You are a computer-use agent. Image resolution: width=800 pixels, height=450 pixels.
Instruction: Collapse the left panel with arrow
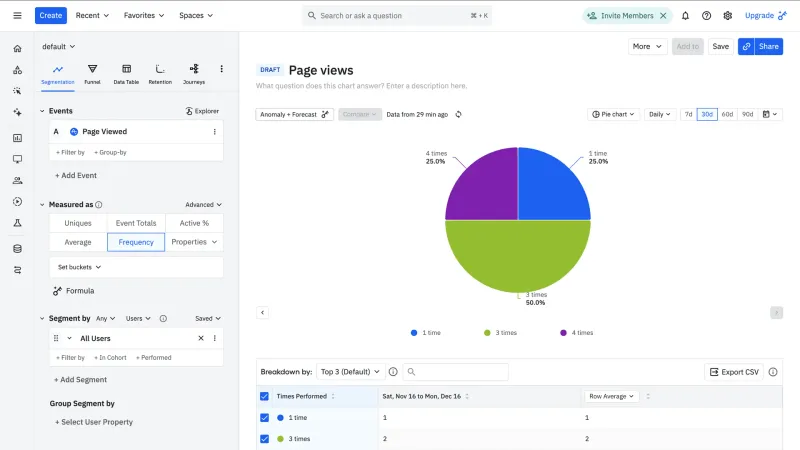[262, 312]
